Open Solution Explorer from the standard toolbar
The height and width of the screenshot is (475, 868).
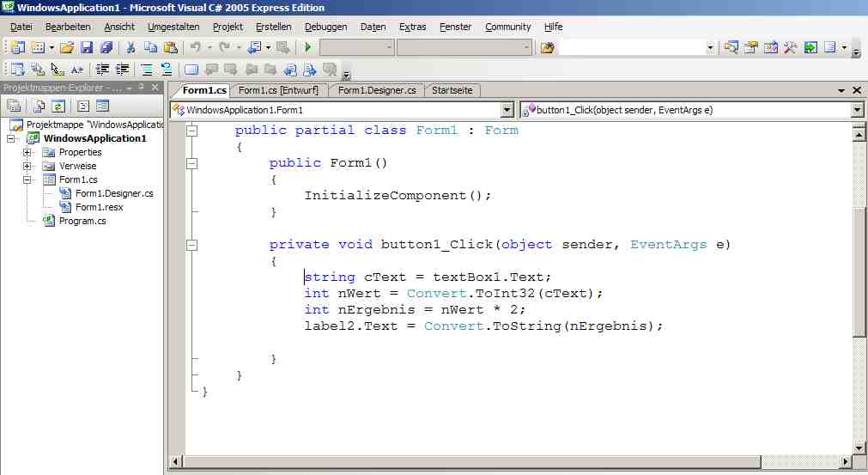tap(731, 47)
